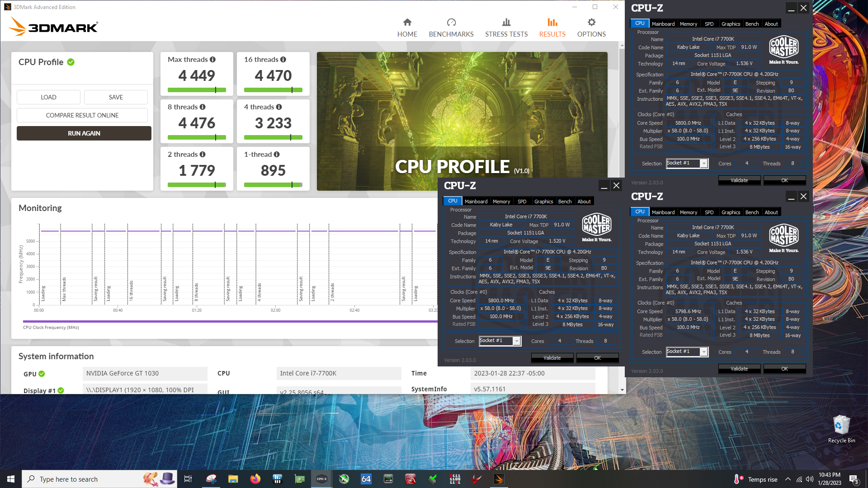Click info icon next to 2 threads
Image resolution: width=868 pixels, height=488 pixels.
pyautogui.click(x=203, y=155)
